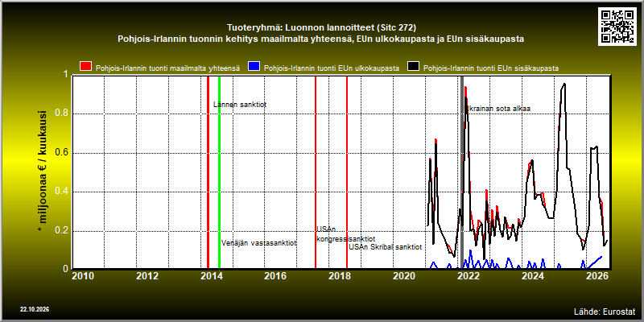The width and height of the screenshot is (644, 322).
Task: Click the 'Lähde: Eurostat' source text
Action: (605, 311)
